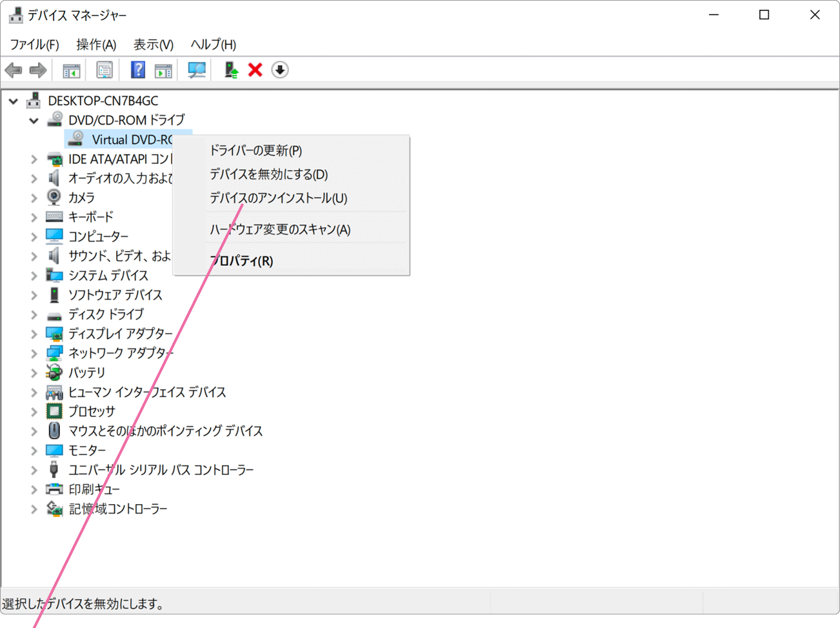Click the red X uninstall device icon
The height and width of the screenshot is (628, 840).
255,70
